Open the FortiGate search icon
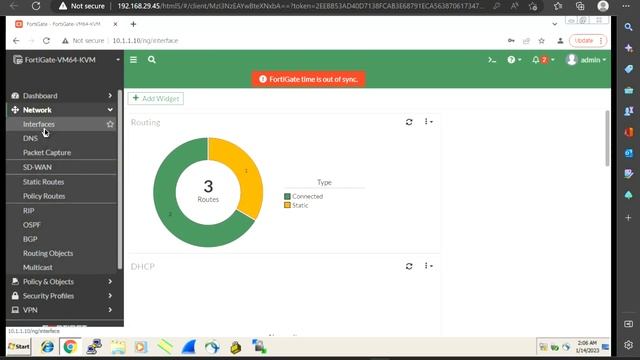Viewport: 640px width, 360px height. [x=151, y=60]
